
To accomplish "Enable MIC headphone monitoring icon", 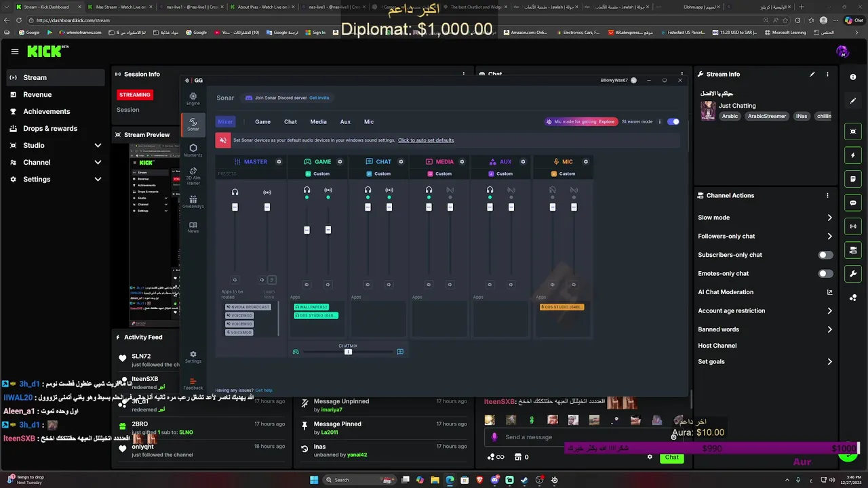I will point(553,190).
